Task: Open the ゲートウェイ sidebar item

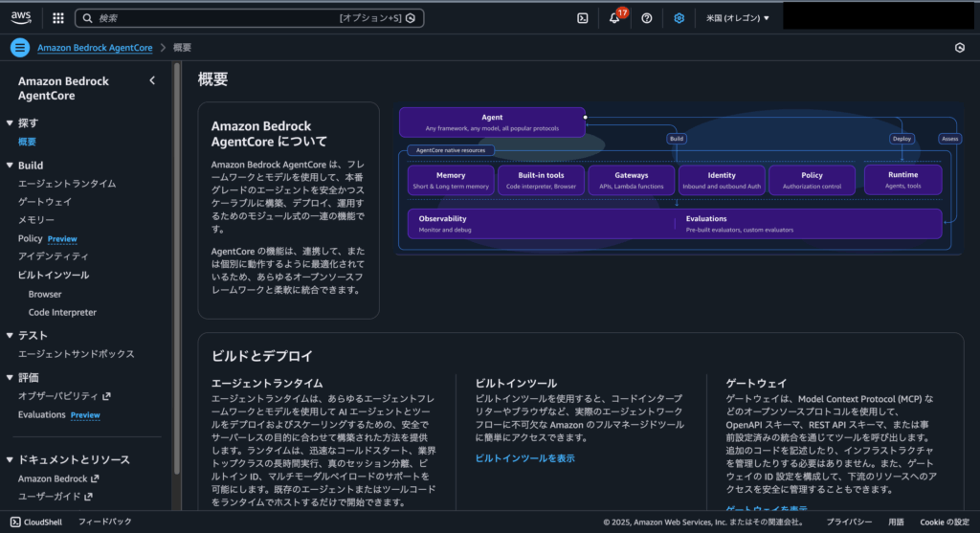Action: click(45, 202)
